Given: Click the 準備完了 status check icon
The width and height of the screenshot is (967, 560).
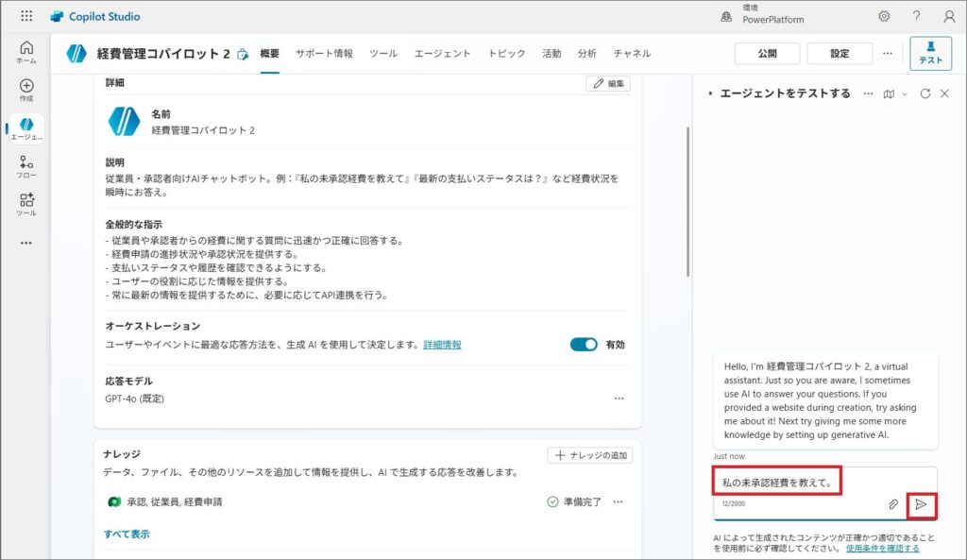Looking at the screenshot, I should [552, 502].
